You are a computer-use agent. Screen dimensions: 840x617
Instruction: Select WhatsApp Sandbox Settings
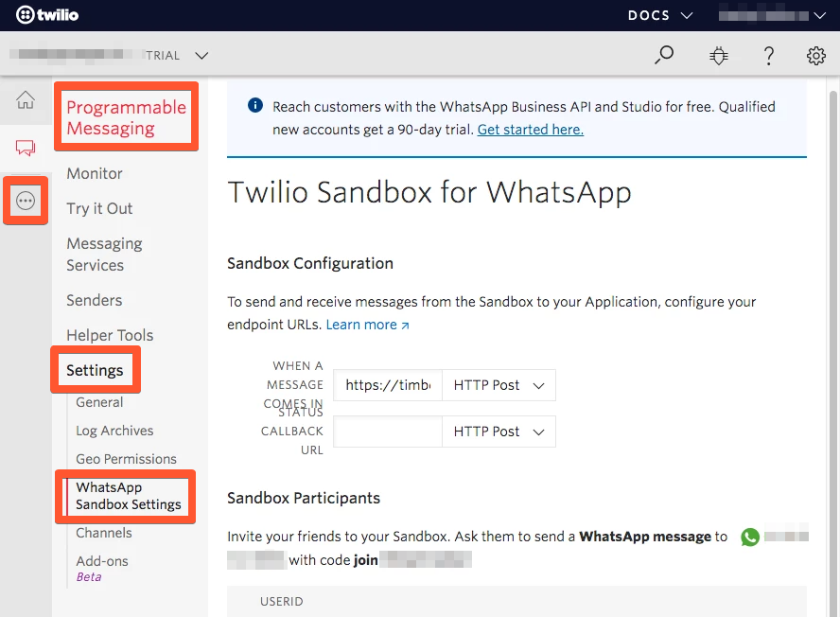click(129, 496)
